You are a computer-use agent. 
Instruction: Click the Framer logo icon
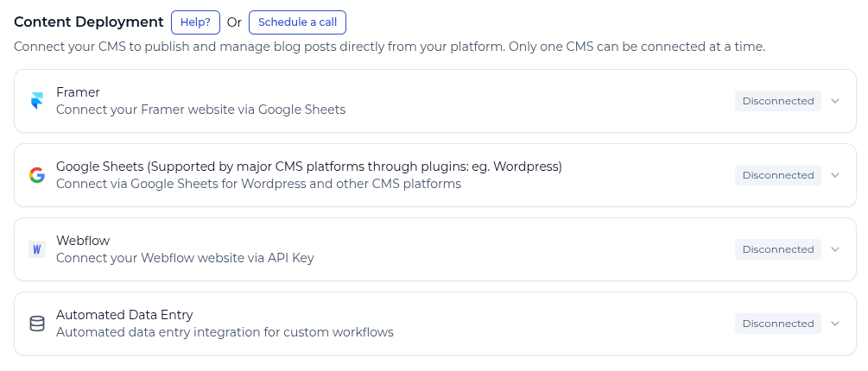37,101
